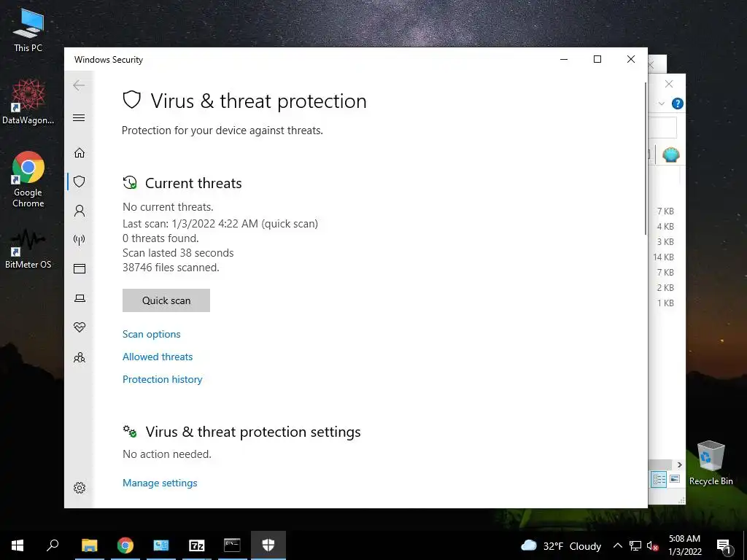This screenshot has width=747, height=560.
Task: Open network status tray icon
Action: [635, 545]
